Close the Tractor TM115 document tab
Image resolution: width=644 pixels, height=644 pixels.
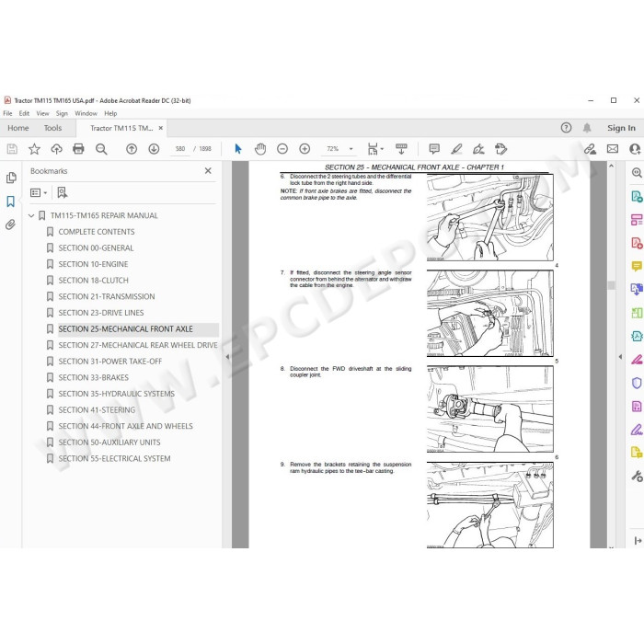click(x=161, y=128)
